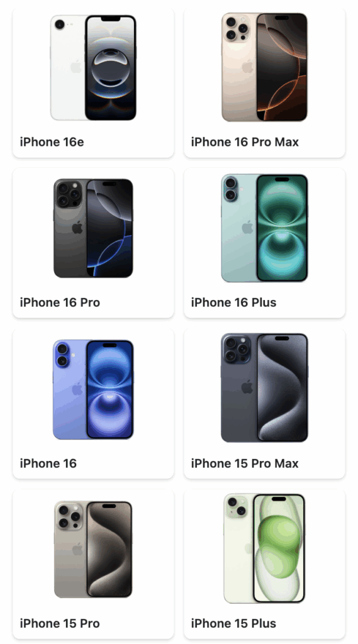The width and height of the screenshot is (358, 644).
Task: Open the "iPhone 15 Pro Max" title
Action: [x=245, y=464]
